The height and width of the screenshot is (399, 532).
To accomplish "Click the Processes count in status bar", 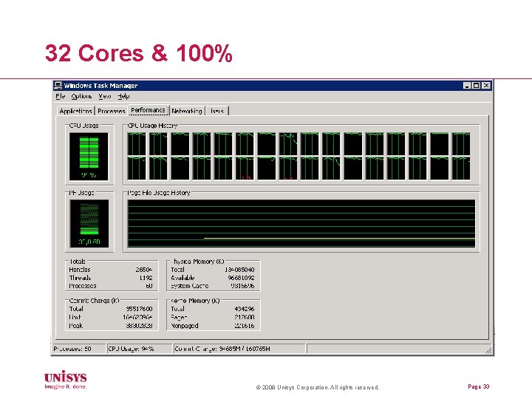I will pyautogui.click(x=78, y=349).
